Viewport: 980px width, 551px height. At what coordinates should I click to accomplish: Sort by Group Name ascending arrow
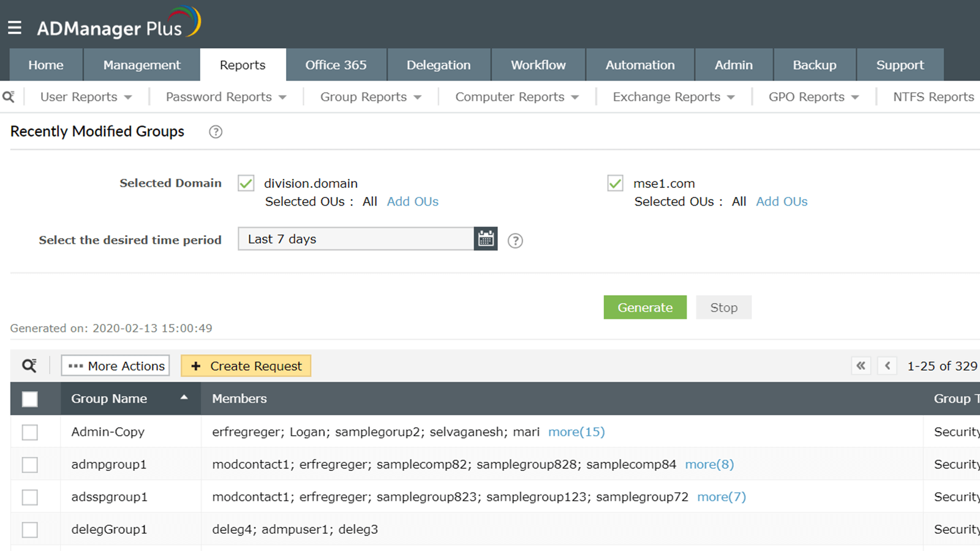[184, 397]
